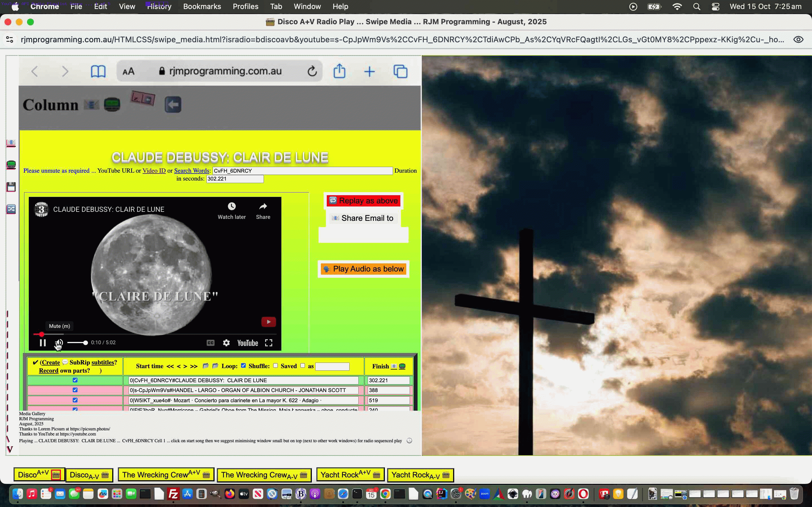Open YouTube player settings gear
The height and width of the screenshot is (507, 812).
point(226,343)
